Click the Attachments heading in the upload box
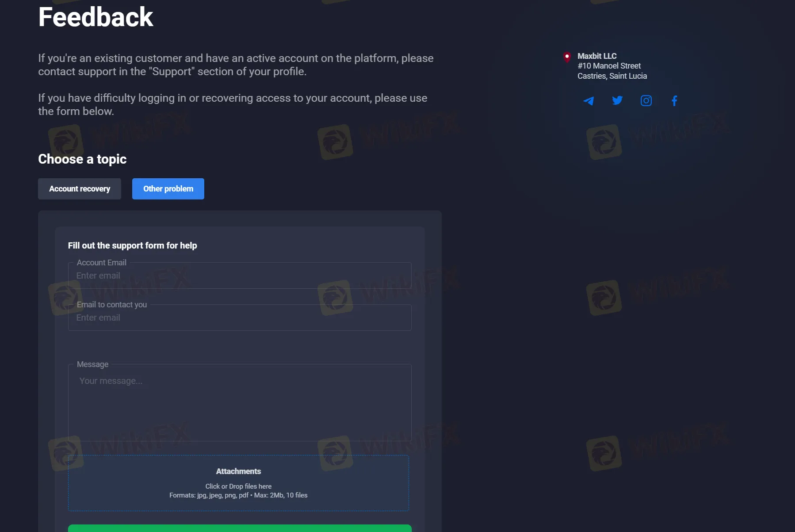The width and height of the screenshot is (795, 532). tap(238, 471)
